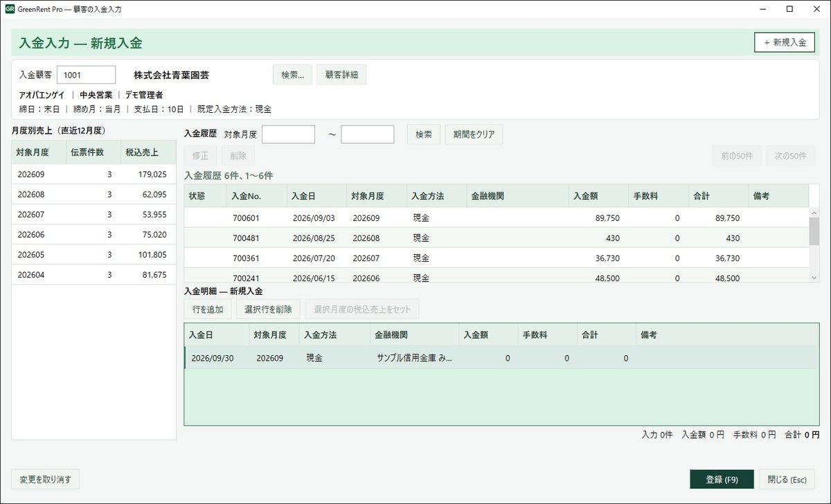Click 税込売上 value 101,805

[x=152, y=255]
